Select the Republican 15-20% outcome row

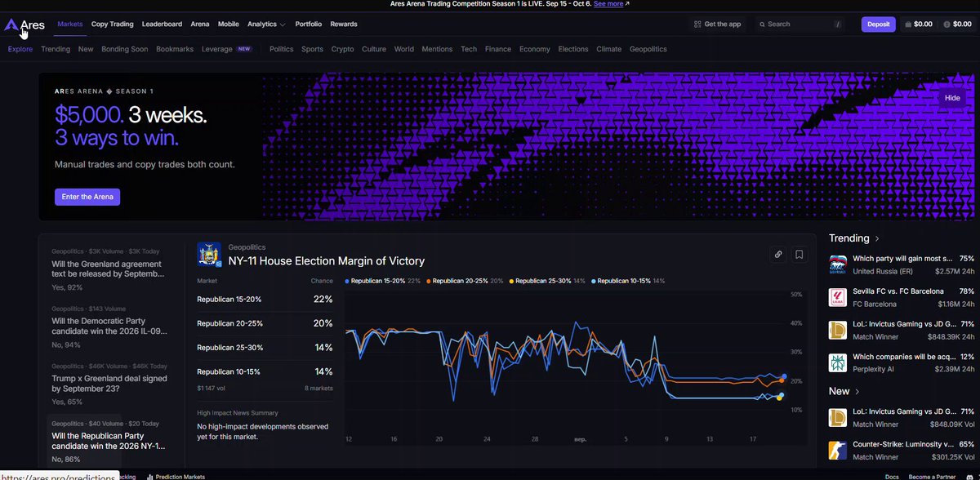coord(265,300)
